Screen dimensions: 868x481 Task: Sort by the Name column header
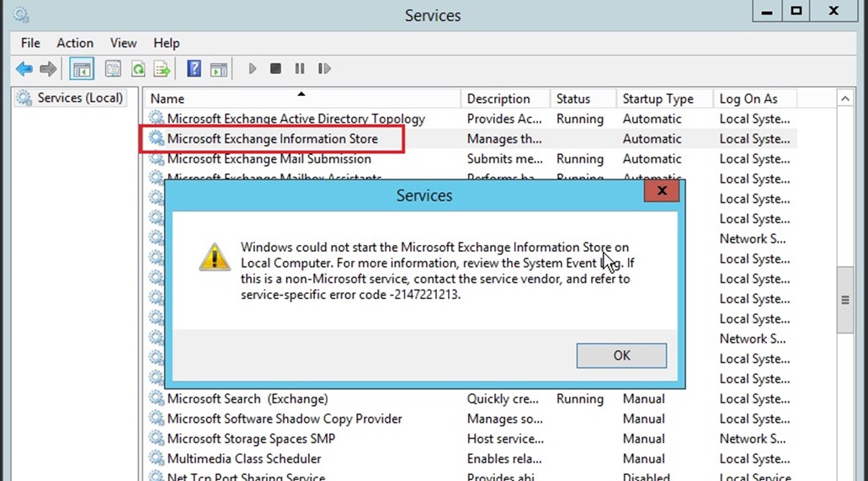301,99
